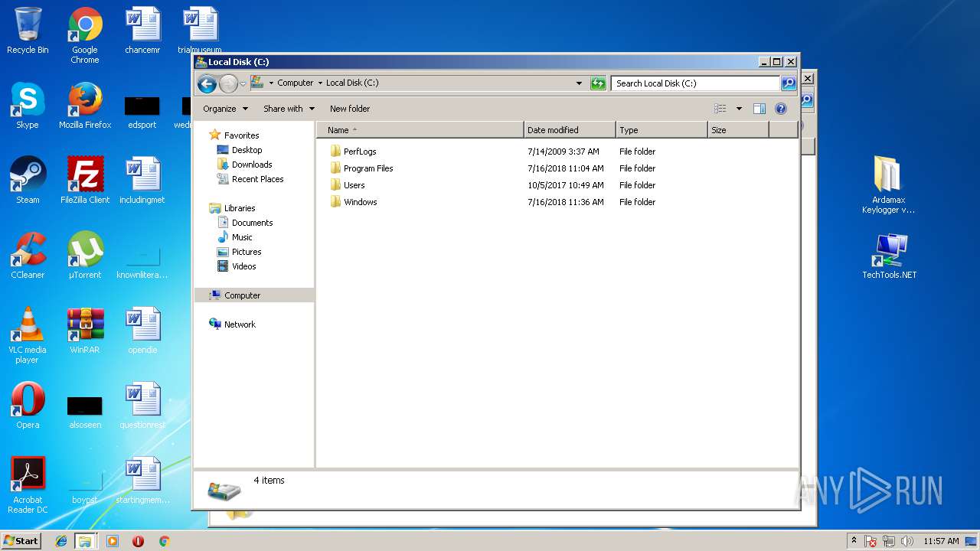Click the FileZilla Client desktop icon

85,181
